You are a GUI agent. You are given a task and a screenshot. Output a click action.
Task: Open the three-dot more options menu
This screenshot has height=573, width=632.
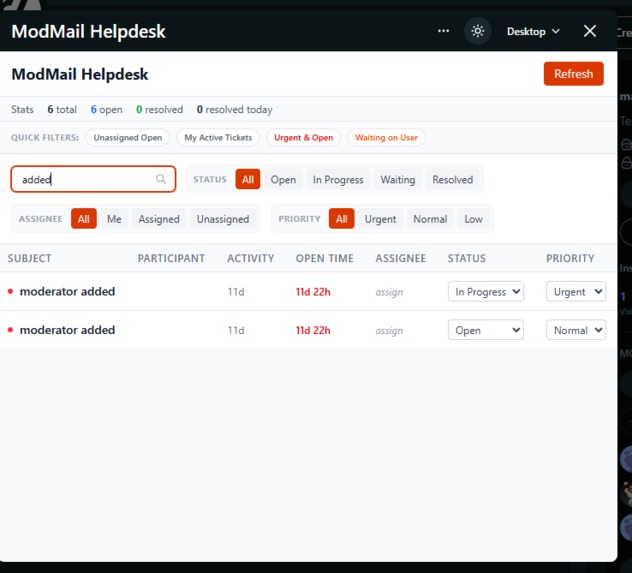click(x=443, y=31)
